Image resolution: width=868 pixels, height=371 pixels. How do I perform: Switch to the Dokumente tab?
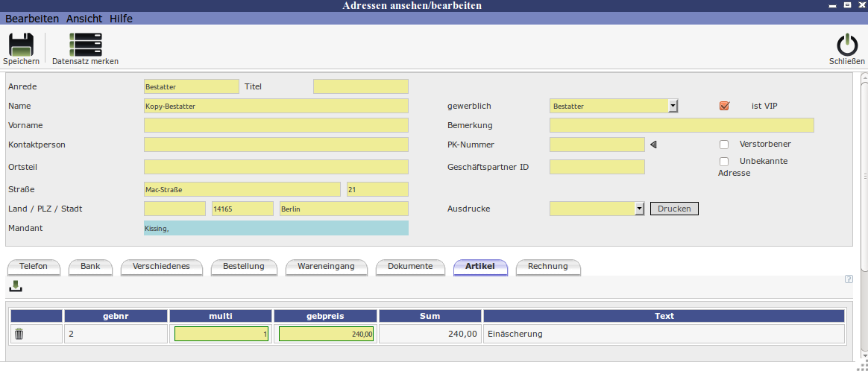(x=410, y=267)
